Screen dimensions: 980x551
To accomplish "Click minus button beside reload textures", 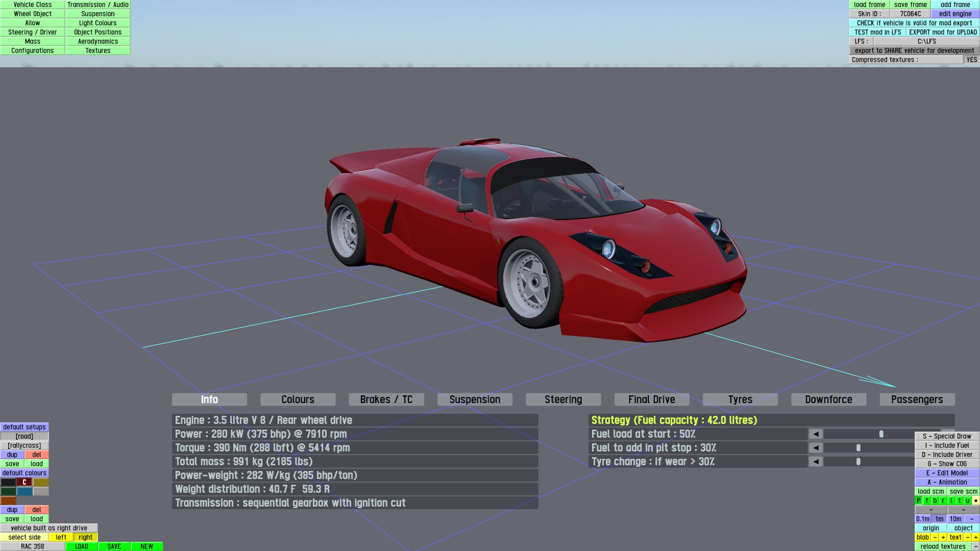I will pyautogui.click(x=975, y=546).
